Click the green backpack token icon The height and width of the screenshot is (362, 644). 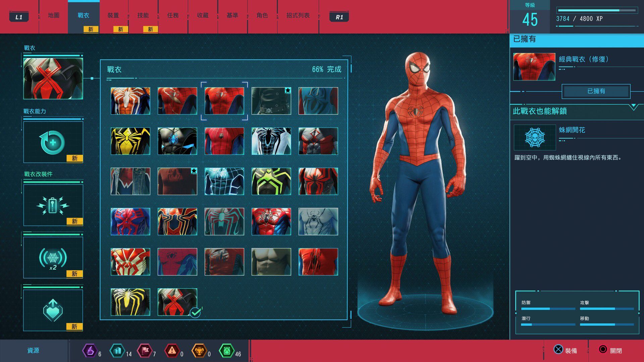click(226, 351)
